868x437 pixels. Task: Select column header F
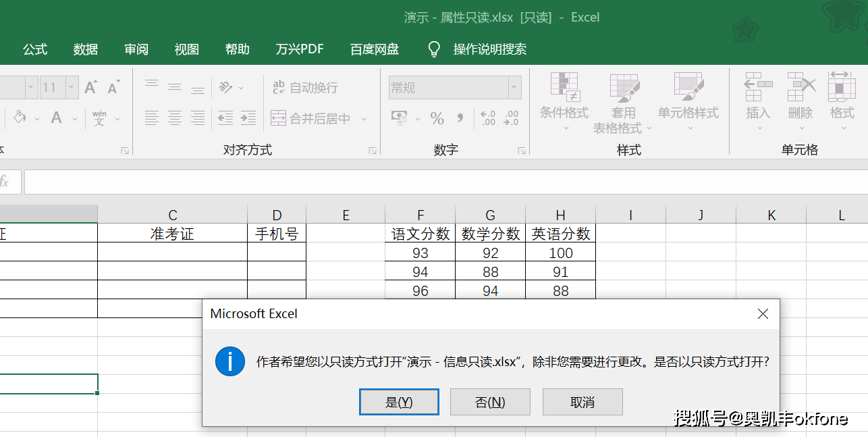pos(421,215)
